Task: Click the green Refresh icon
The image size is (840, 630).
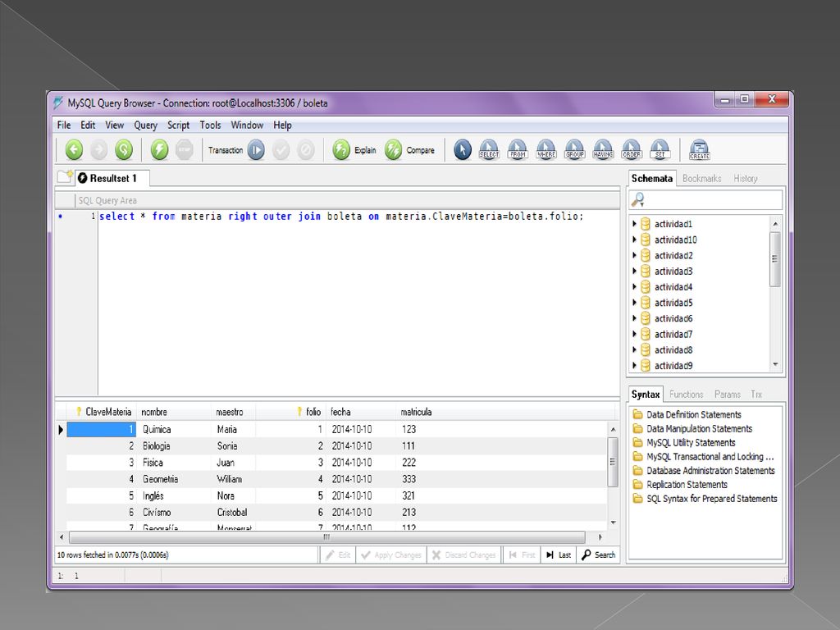Action: coord(124,150)
